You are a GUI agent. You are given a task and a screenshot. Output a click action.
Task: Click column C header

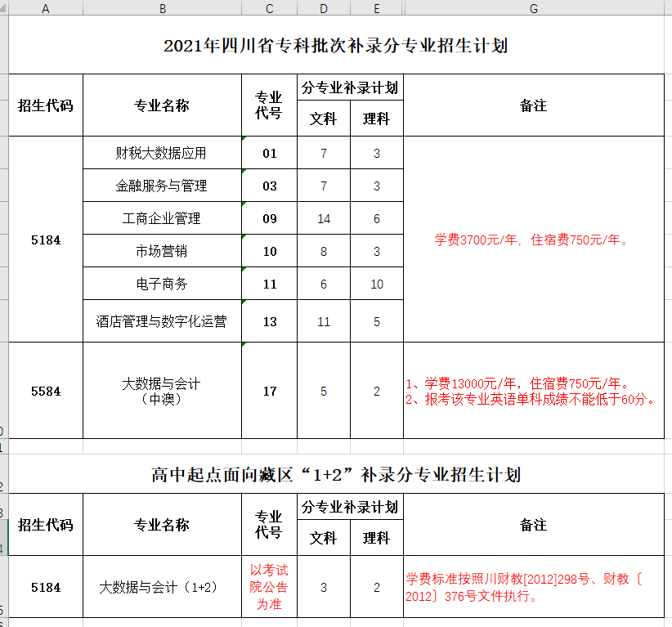(x=269, y=8)
